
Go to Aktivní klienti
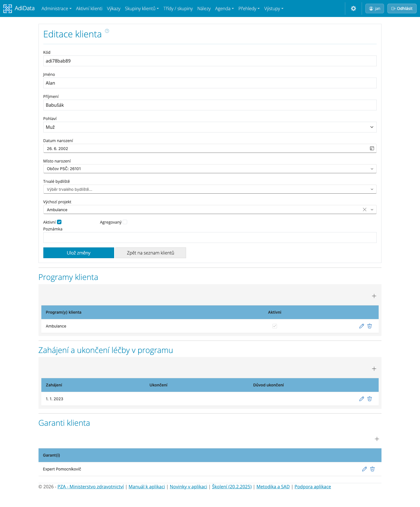[x=89, y=8]
